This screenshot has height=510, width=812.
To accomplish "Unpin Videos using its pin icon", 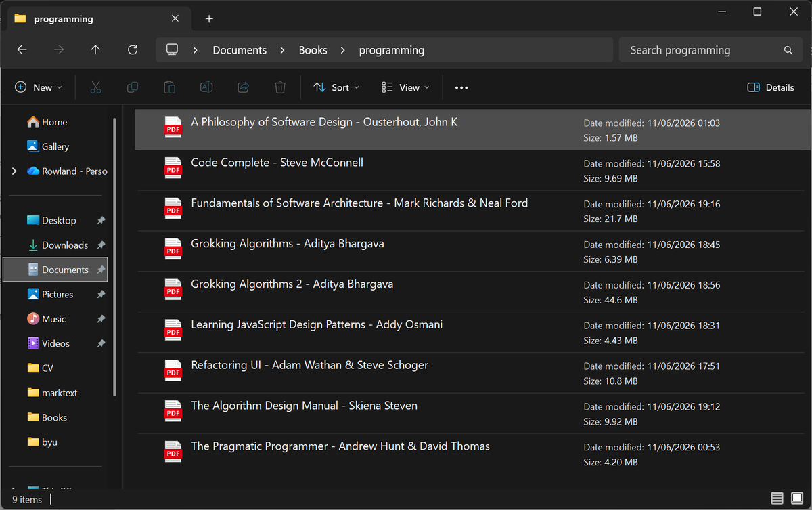I will [101, 343].
